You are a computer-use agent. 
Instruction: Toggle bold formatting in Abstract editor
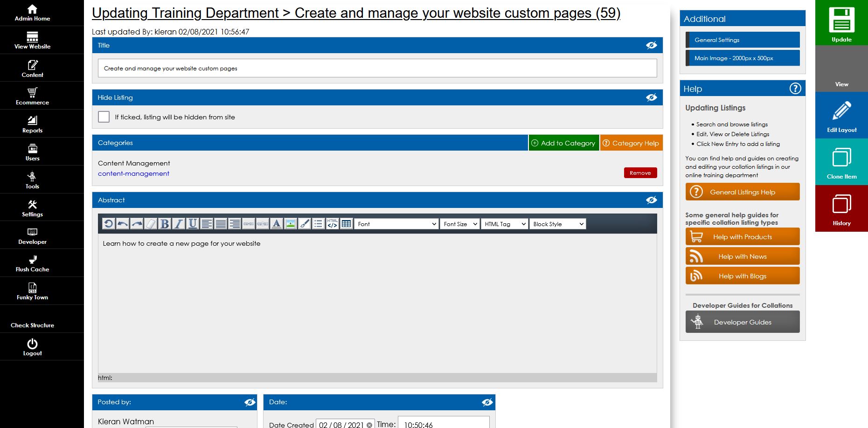click(165, 224)
